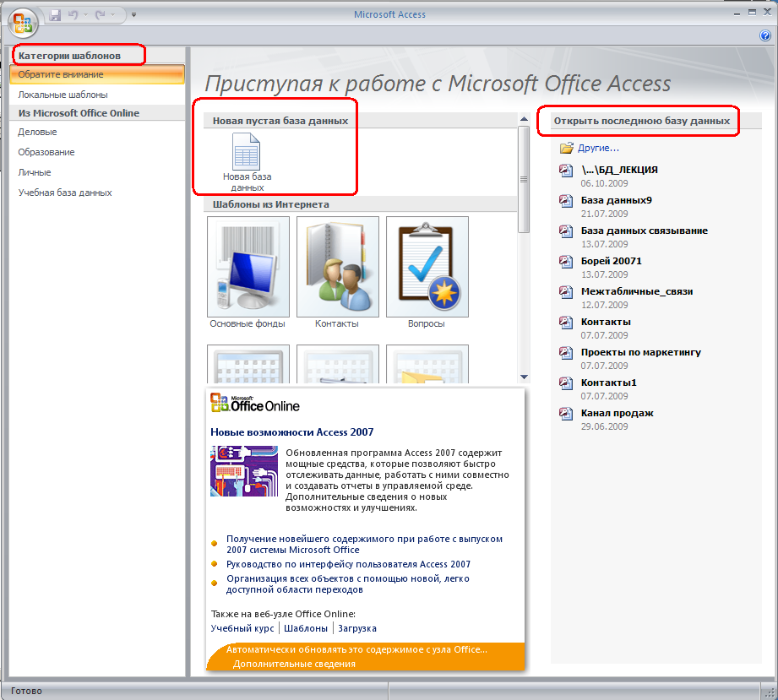Click the Redo arrow icon
Screen dimensions: 778x700
[101, 15]
